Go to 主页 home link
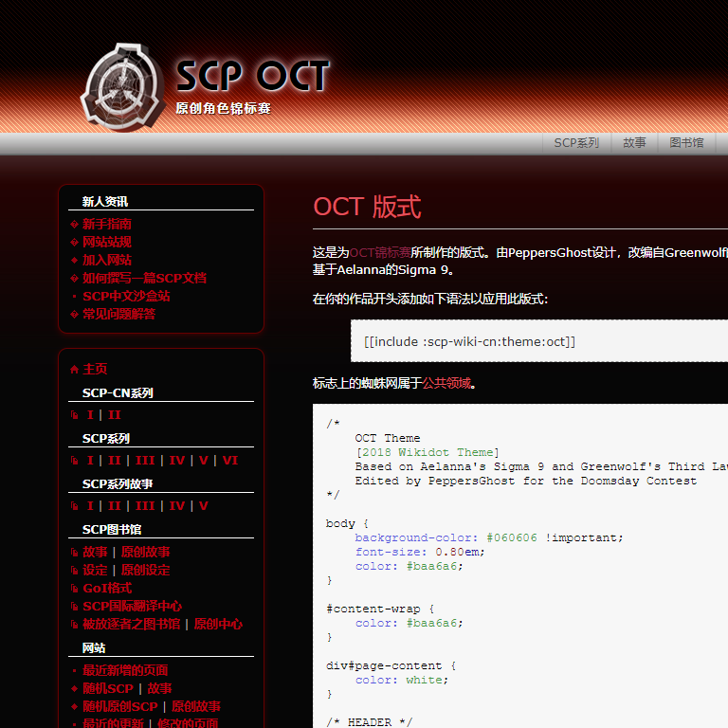The image size is (728, 728). (95, 369)
